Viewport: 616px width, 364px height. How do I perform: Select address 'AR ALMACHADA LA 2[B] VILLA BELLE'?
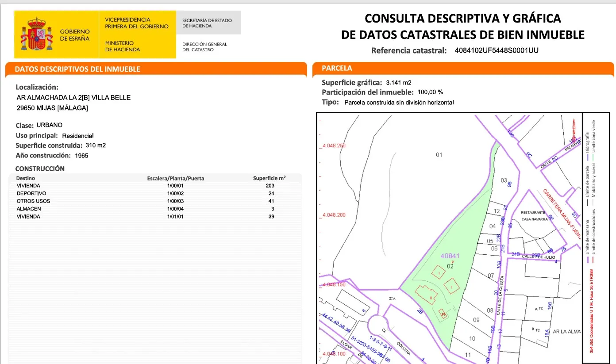click(73, 98)
